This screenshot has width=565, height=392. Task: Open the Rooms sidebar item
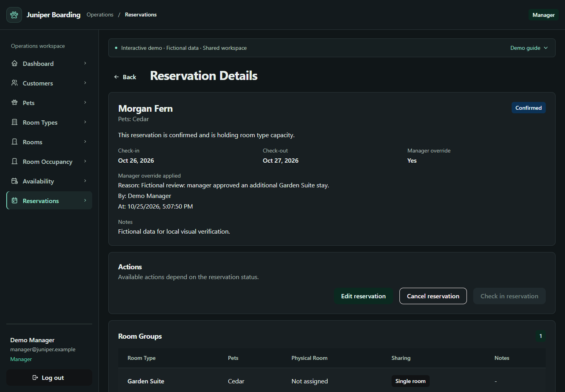click(49, 142)
